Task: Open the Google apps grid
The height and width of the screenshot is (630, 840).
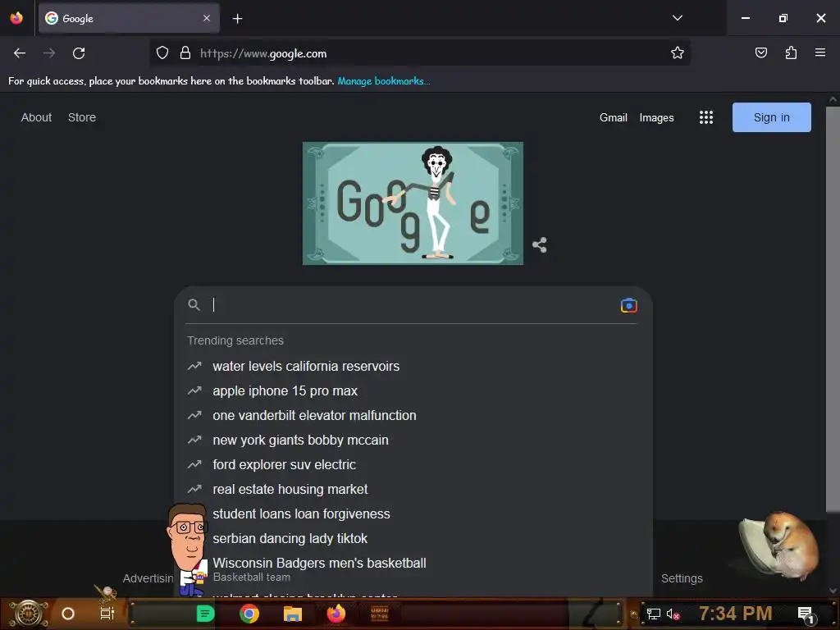Action: 706,117
